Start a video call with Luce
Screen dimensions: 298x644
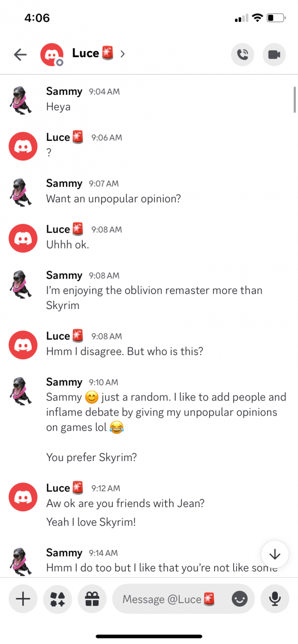(274, 55)
